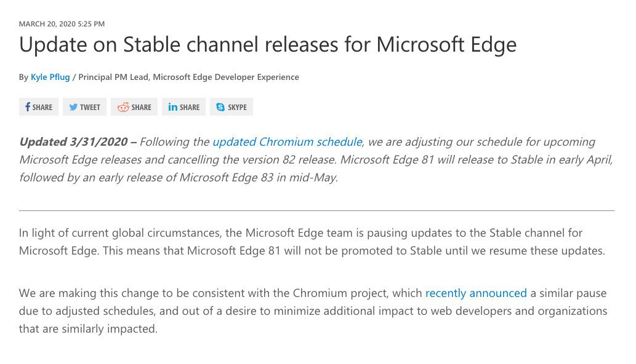Viewport: 636px width, 364px height.
Task: Click the March 20, 2020 timestamp
Action: click(x=62, y=24)
